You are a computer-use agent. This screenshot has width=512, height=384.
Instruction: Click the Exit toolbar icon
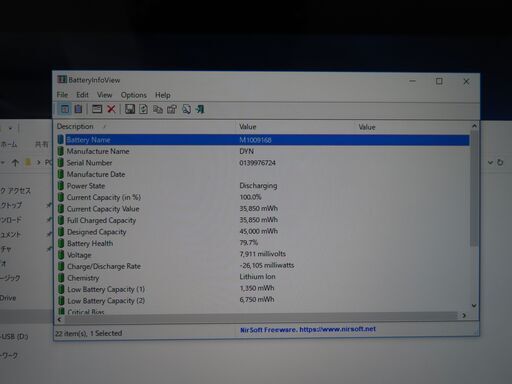coord(200,109)
